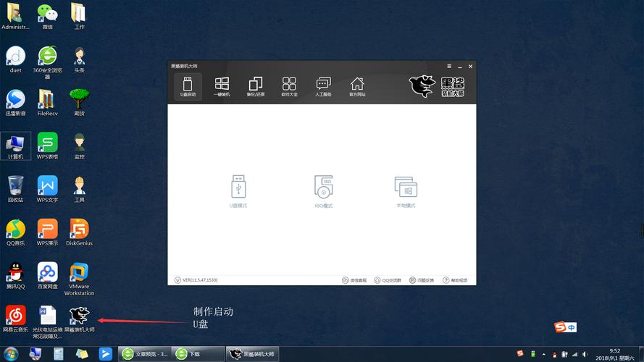Open 头条 desktop icon

click(x=79, y=59)
